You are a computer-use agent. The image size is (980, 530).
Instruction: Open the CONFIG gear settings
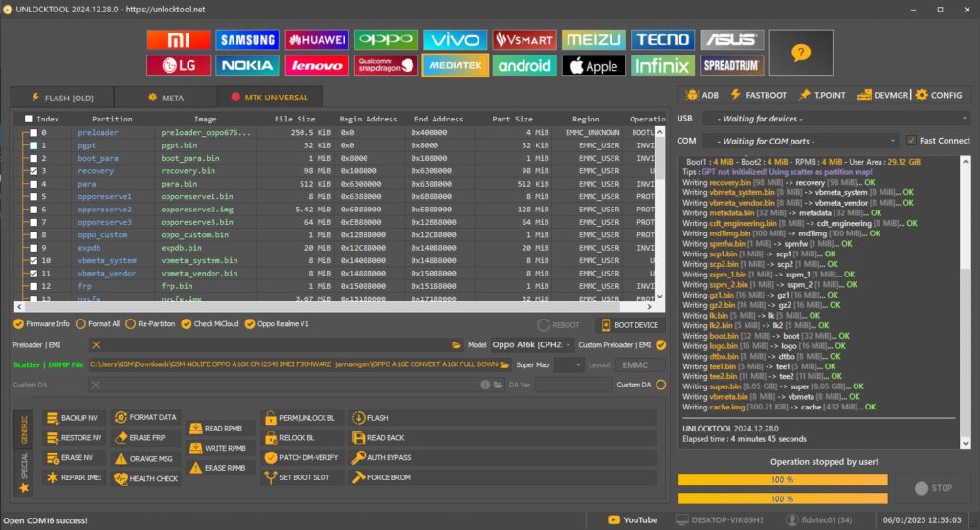tap(939, 95)
